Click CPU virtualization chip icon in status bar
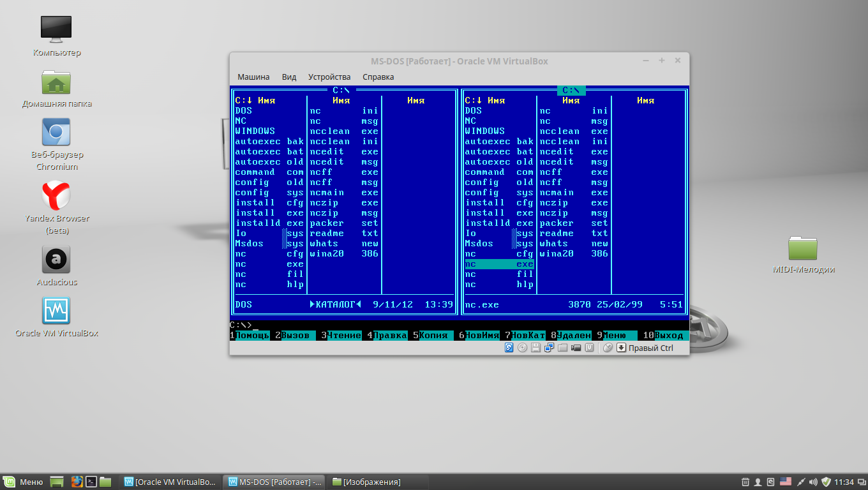 click(x=590, y=348)
